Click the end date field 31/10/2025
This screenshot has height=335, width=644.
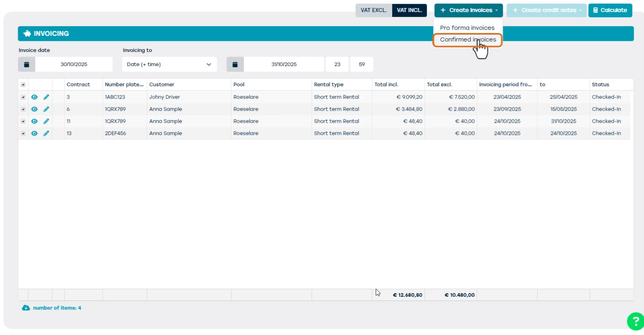point(284,64)
